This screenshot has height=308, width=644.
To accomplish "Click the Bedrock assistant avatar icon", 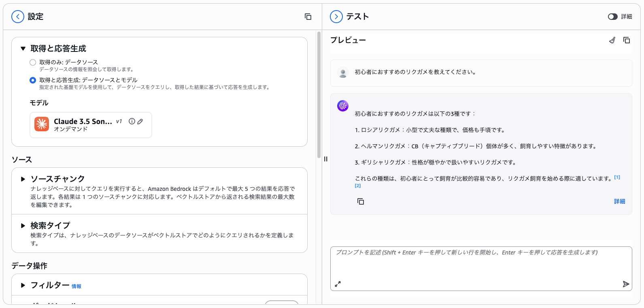I will click(x=343, y=106).
